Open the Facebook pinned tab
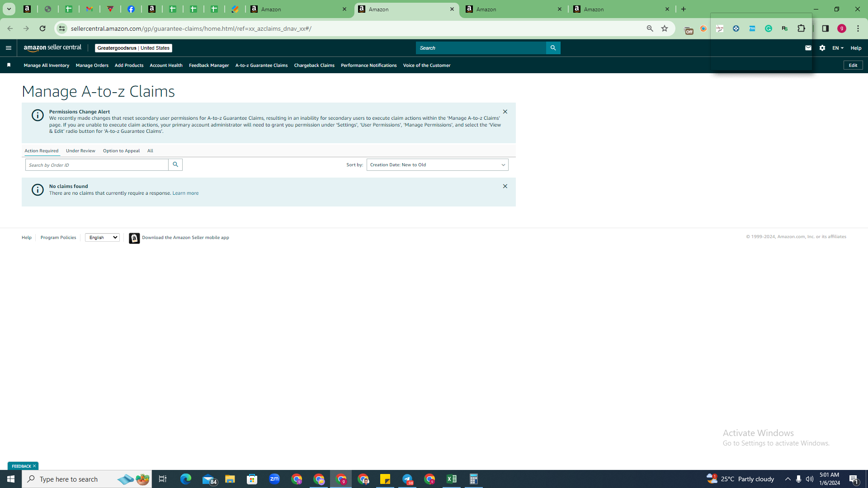The image size is (868, 488). [131, 9]
